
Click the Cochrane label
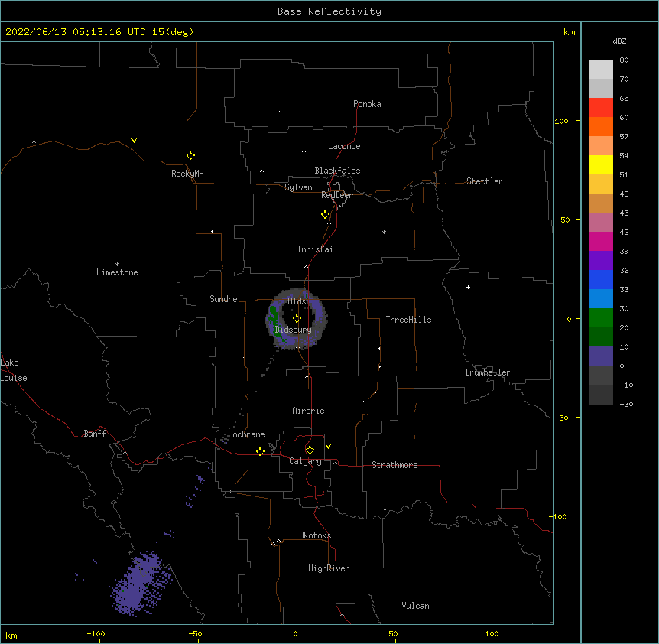(x=246, y=434)
